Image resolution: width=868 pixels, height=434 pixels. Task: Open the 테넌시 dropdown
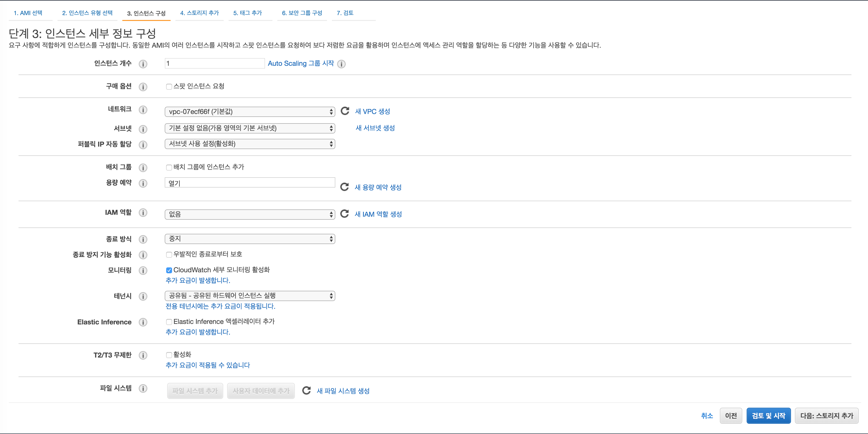[250, 296]
